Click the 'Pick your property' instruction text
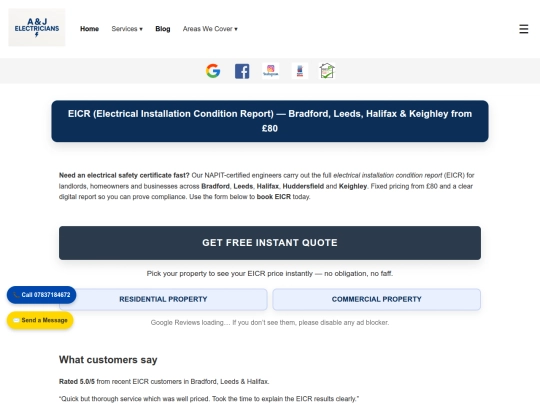Image resolution: width=540 pixels, height=405 pixels. click(270, 273)
